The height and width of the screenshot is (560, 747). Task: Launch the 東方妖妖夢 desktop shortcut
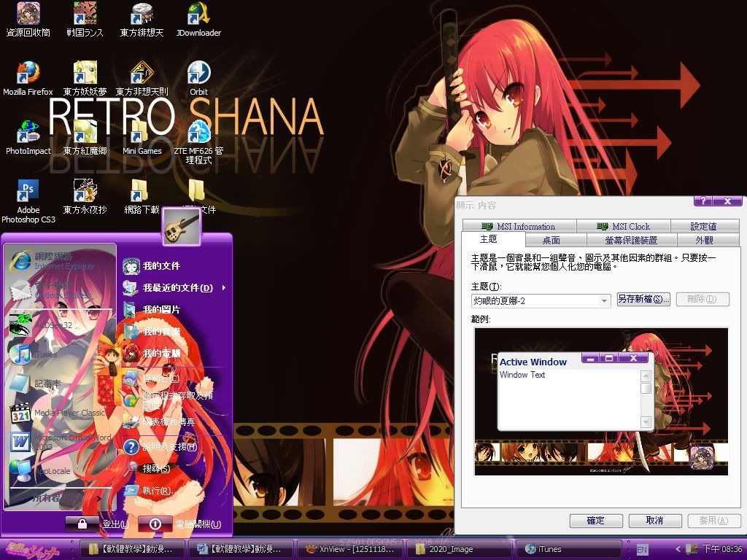pos(85,79)
